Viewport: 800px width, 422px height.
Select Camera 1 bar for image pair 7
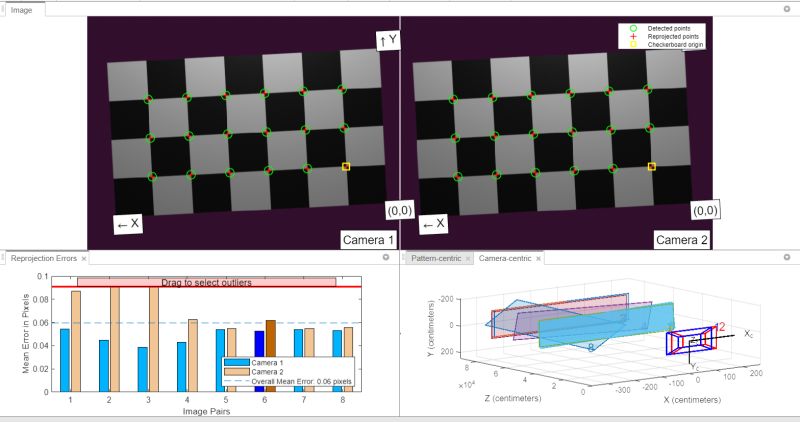298,343
